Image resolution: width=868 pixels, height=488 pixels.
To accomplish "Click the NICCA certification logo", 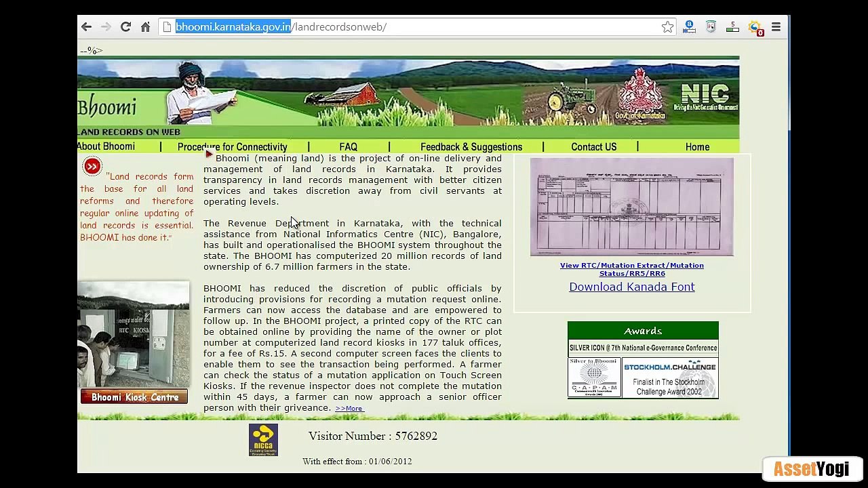I will (x=263, y=440).
